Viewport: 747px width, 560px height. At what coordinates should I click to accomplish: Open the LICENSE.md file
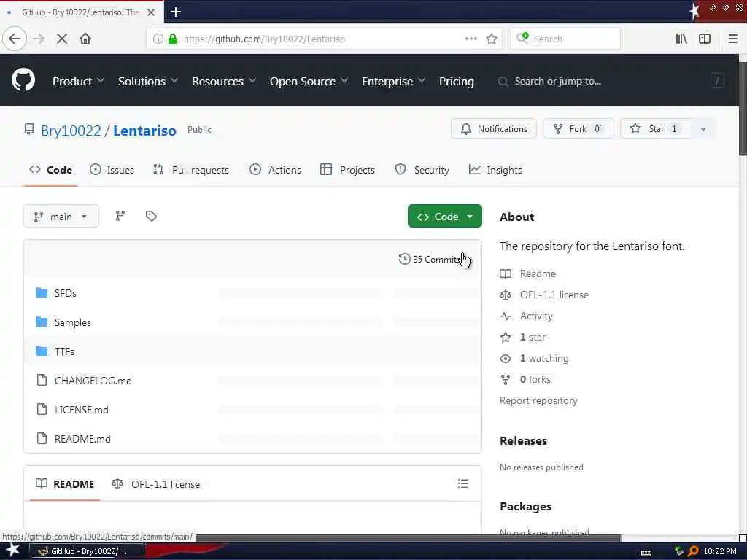click(82, 410)
